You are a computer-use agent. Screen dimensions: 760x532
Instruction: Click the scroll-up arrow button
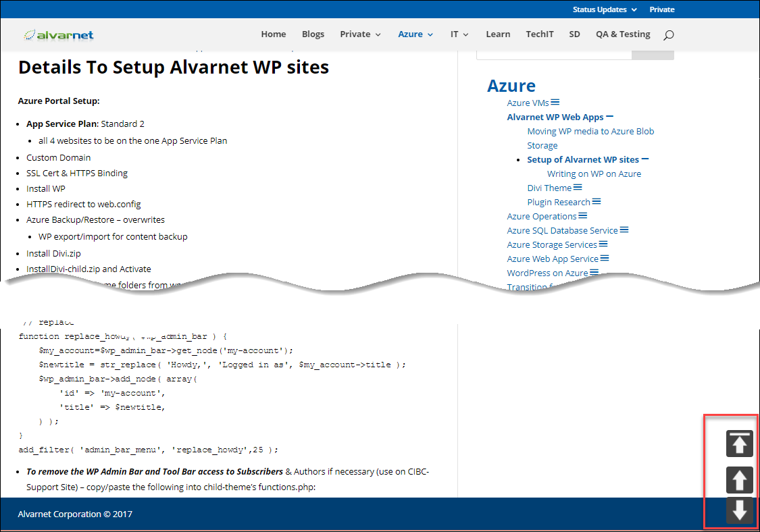pyautogui.click(x=739, y=479)
